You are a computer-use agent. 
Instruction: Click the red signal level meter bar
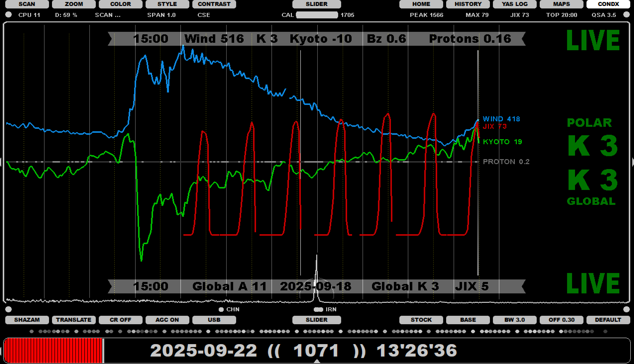click(x=53, y=350)
